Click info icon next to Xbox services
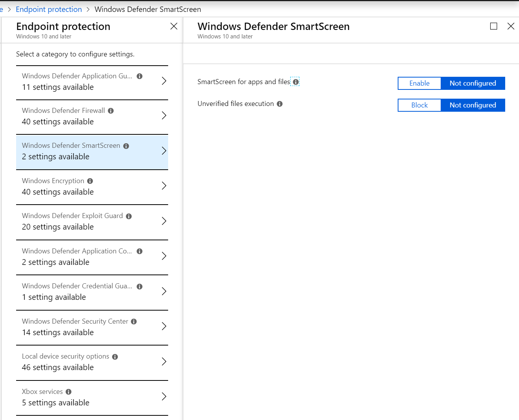 [x=69, y=392]
